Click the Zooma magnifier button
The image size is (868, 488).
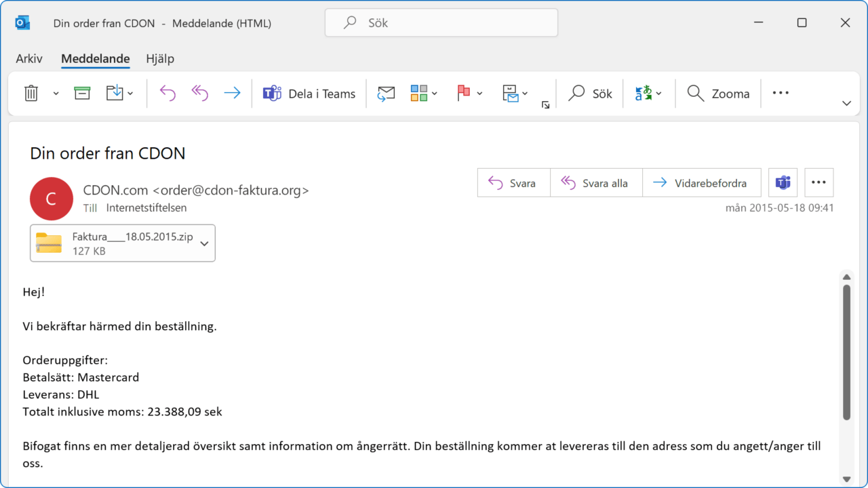pos(718,94)
